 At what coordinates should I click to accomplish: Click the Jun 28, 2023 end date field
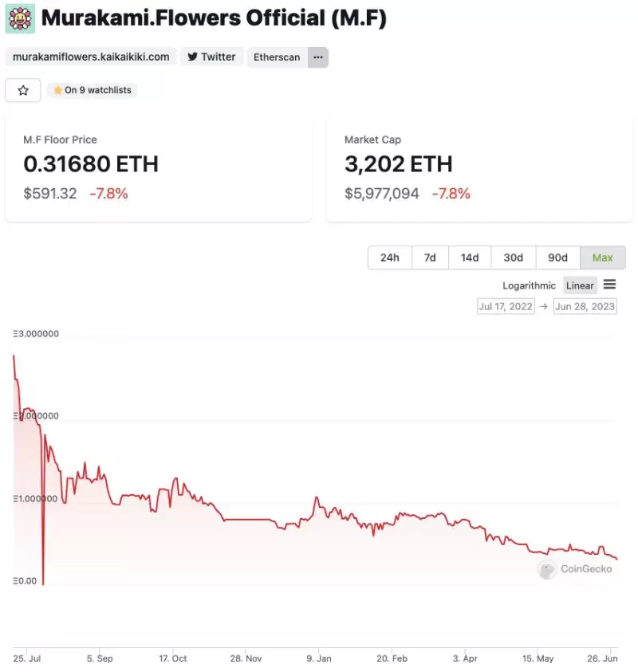(585, 306)
